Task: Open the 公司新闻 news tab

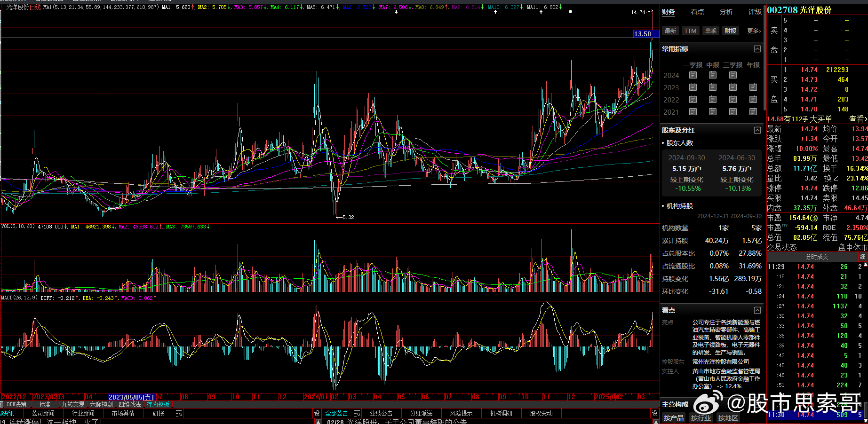Action: point(43,414)
